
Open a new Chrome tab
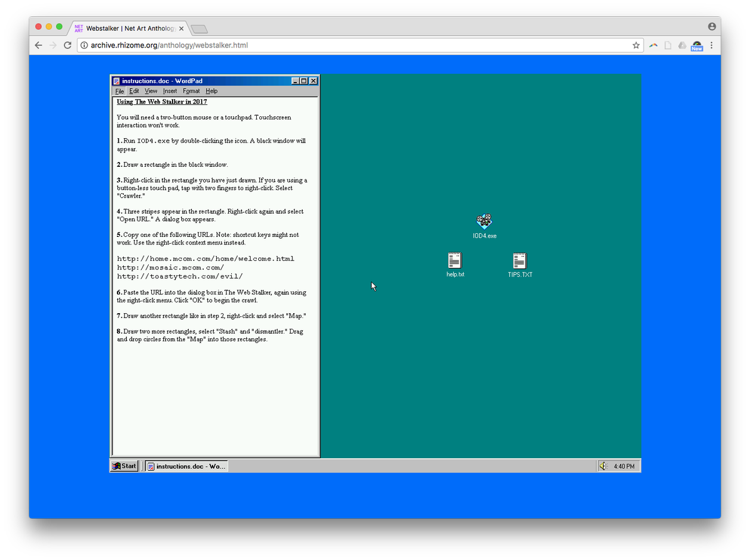pyautogui.click(x=199, y=29)
